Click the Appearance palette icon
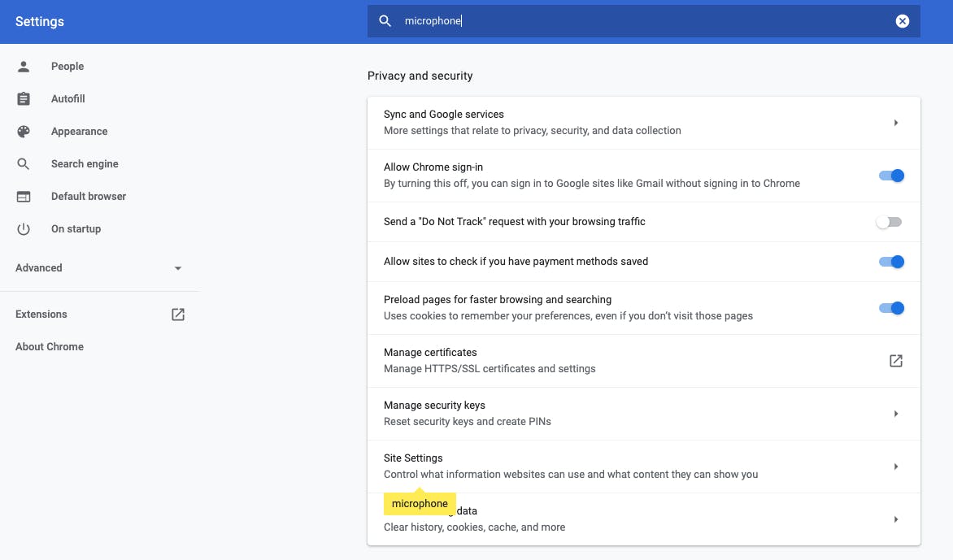Viewport: 953px width, 560px height. pos(23,131)
